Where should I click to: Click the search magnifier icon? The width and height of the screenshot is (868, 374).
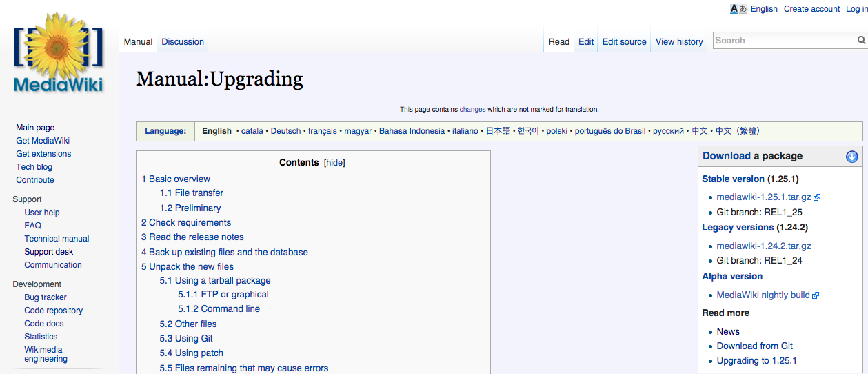(861, 41)
